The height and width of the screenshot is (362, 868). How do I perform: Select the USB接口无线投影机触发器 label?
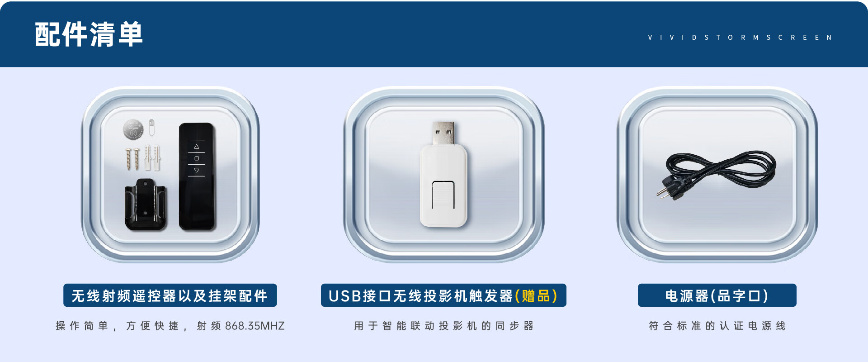[x=421, y=296]
